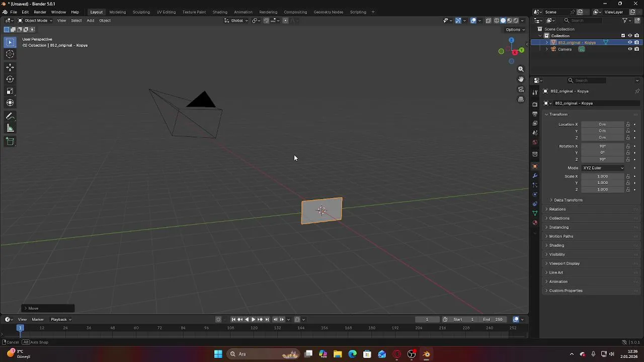
Task: Open timeline Playback dropdown
Action: (61, 319)
